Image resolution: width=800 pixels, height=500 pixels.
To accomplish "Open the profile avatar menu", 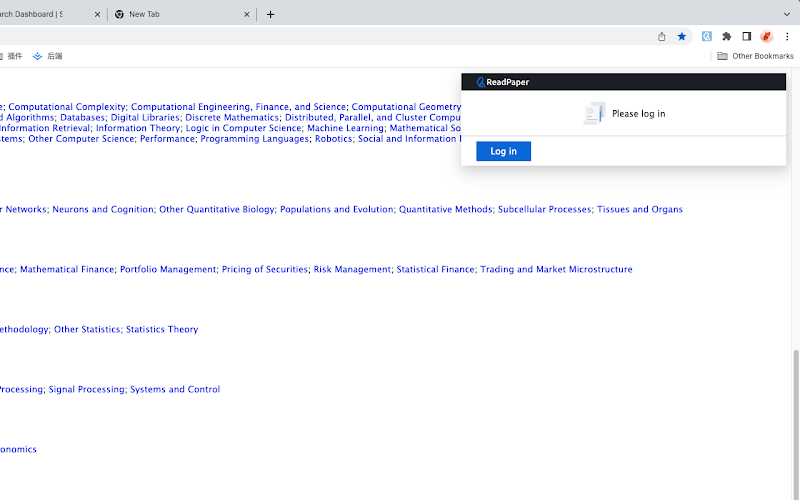I will 766,36.
